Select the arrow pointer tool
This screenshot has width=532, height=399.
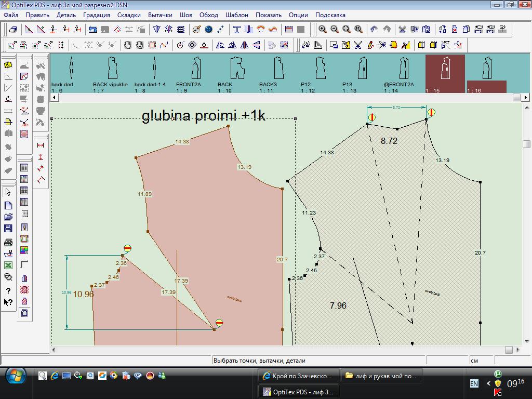[8, 193]
